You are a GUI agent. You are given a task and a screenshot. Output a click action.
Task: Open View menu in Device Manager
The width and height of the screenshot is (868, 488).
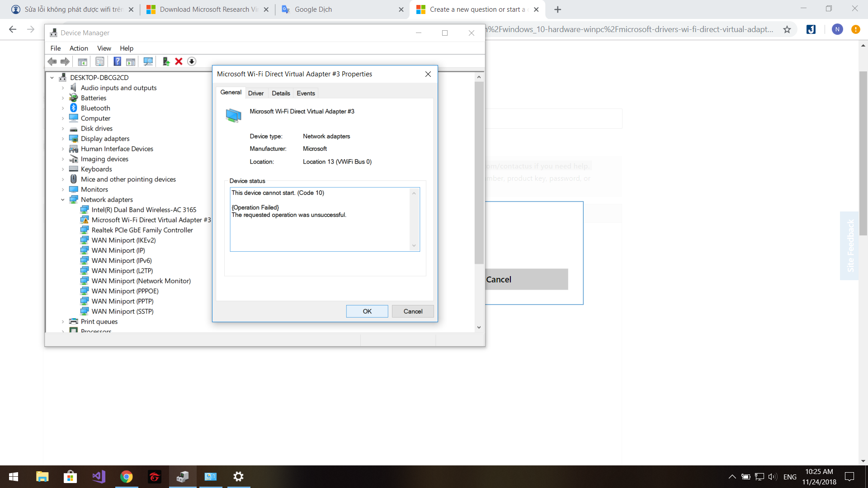point(104,48)
